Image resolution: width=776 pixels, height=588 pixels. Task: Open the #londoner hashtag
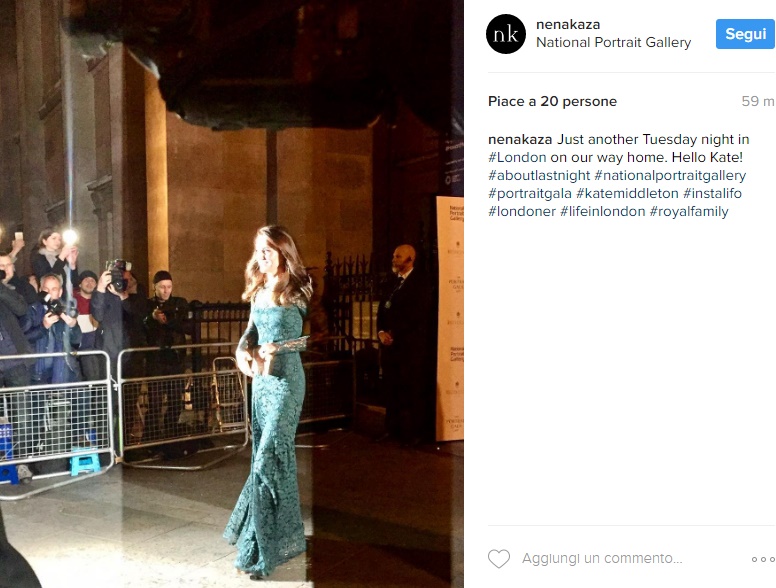point(522,211)
